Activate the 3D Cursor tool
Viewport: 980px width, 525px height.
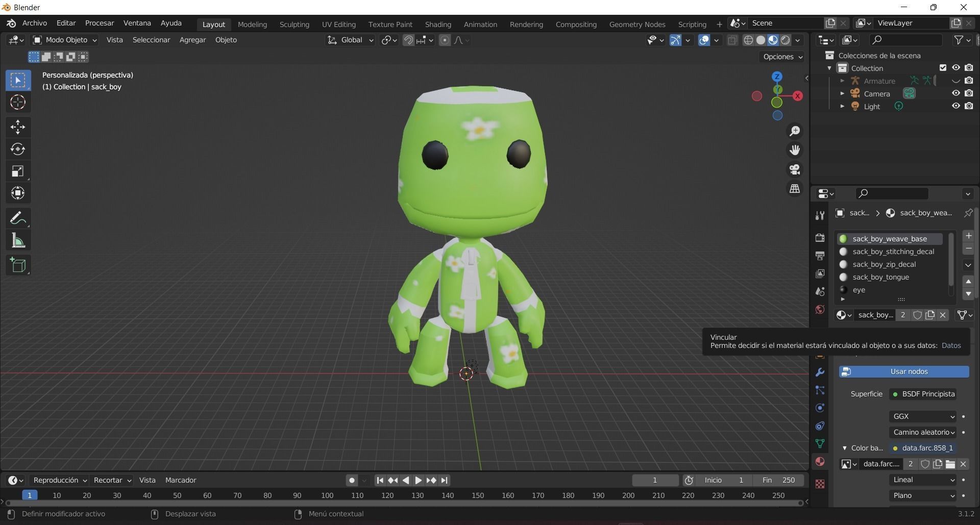click(18, 102)
